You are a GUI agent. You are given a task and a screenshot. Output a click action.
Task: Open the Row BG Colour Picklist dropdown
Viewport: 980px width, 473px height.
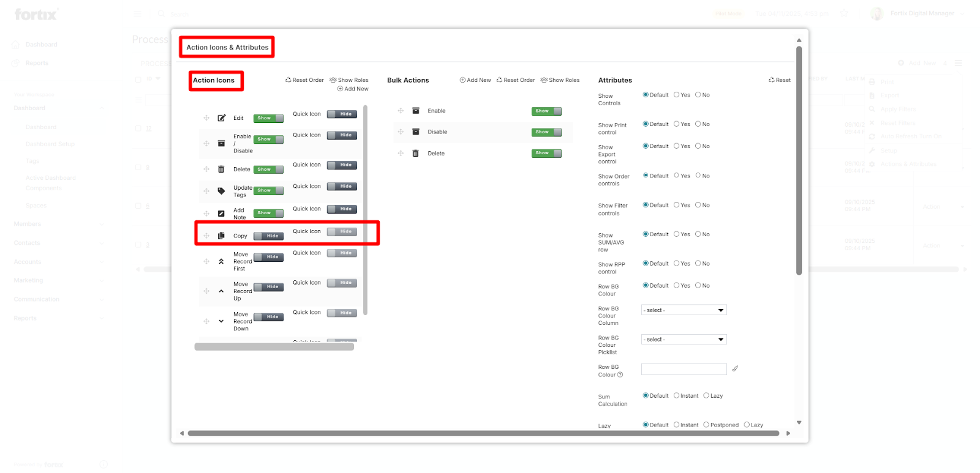click(x=684, y=340)
